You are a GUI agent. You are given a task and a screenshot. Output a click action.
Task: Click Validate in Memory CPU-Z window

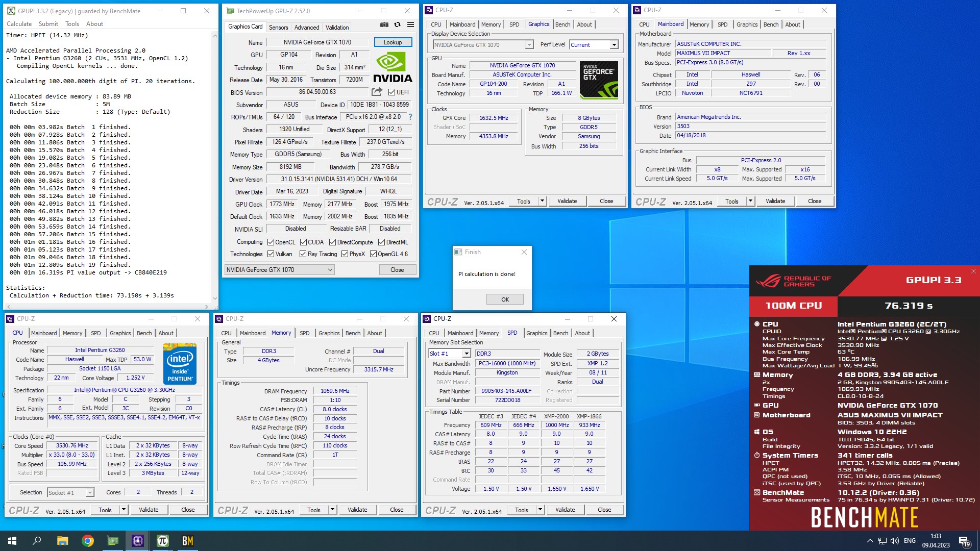pyautogui.click(x=357, y=510)
